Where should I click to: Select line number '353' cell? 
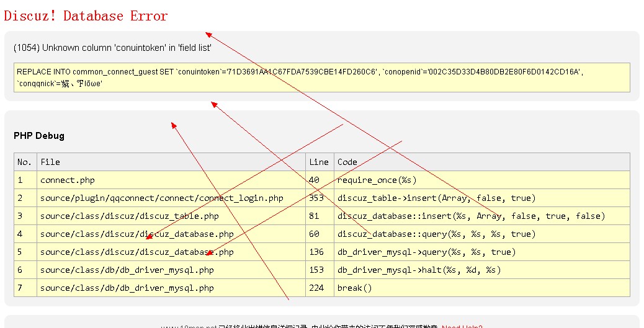click(x=320, y=198)
